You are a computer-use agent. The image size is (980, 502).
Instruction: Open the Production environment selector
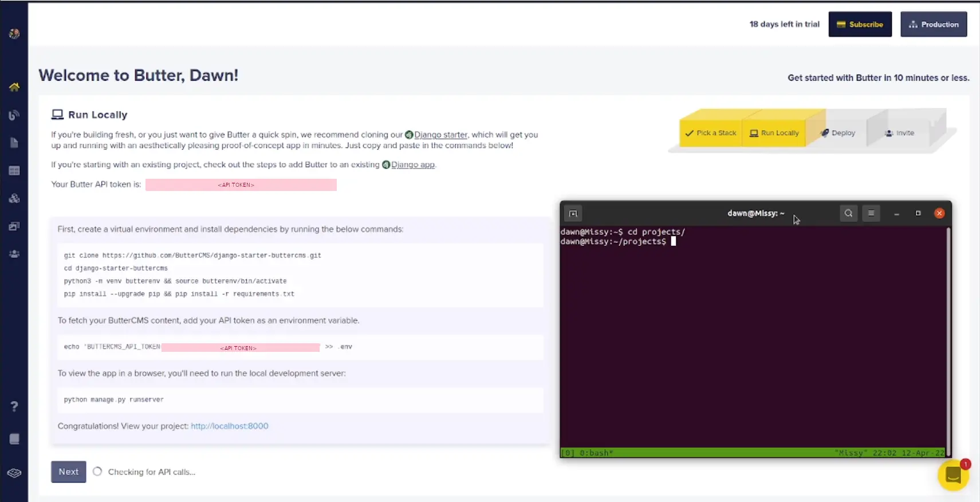934,24
